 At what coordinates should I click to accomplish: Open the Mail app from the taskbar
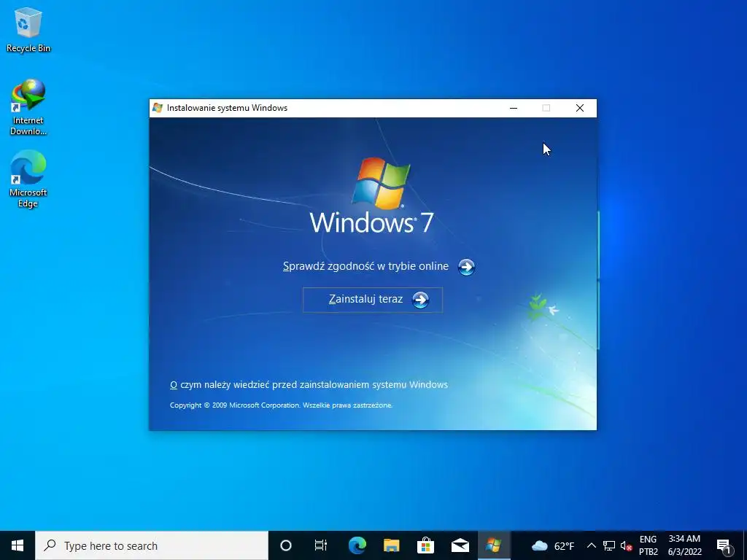click(460, 545)
